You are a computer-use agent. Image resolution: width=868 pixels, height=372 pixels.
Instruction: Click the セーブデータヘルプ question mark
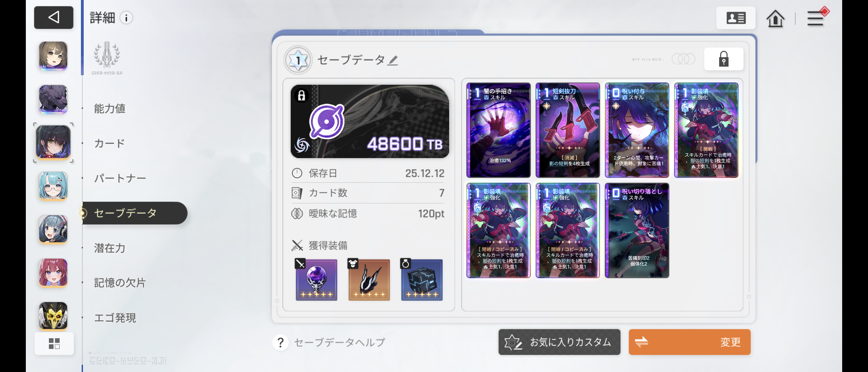280,342
